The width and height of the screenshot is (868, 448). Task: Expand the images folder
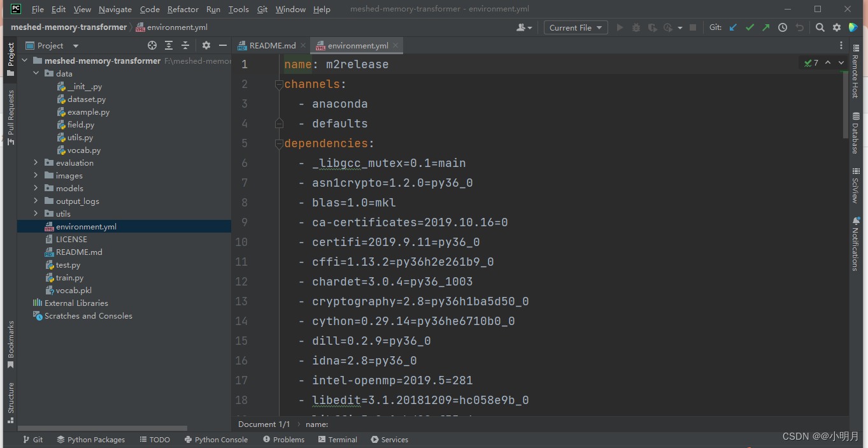[36, 175]
